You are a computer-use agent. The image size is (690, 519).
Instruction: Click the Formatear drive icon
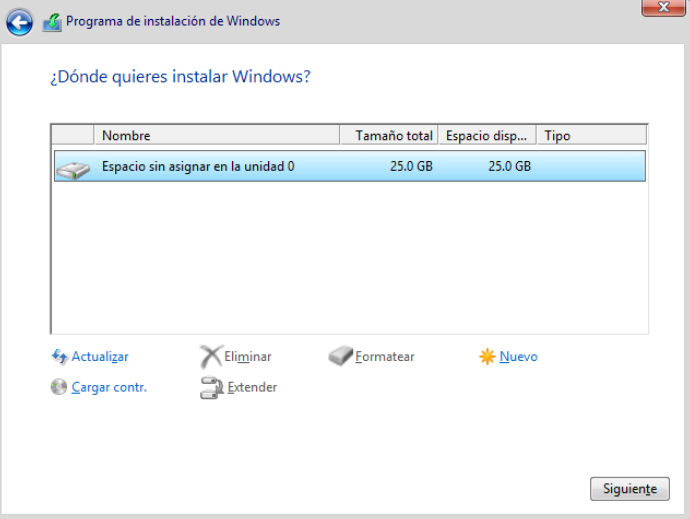[340, 356]
